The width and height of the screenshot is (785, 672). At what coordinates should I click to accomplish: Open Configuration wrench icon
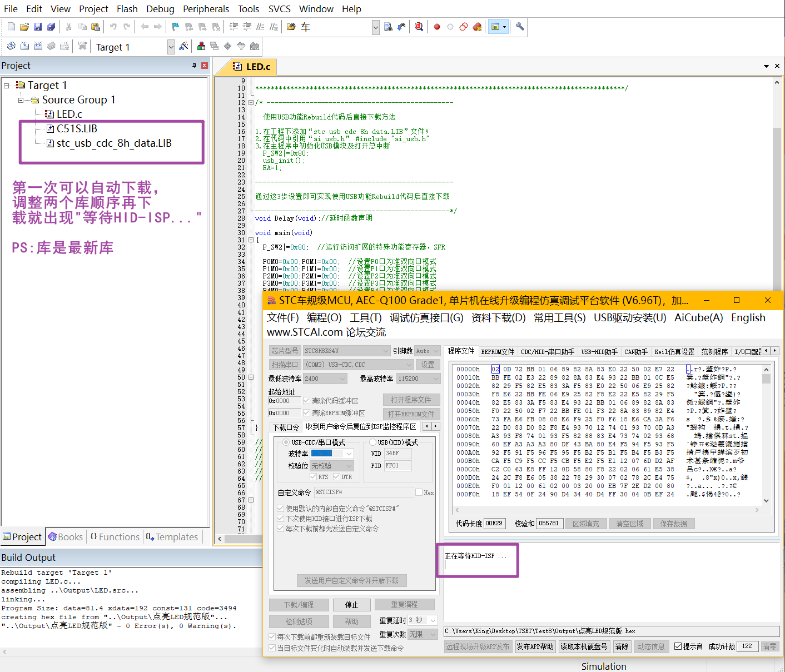pos(520,27)
